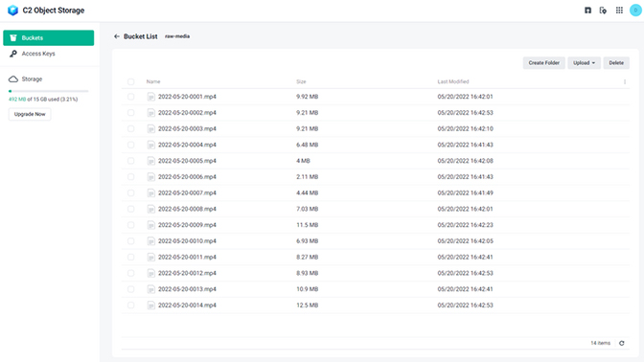Click file icon for 2022-05-20-0010.mp4
The width and height of the screenshot is (644, 362).
coord(151,241)
